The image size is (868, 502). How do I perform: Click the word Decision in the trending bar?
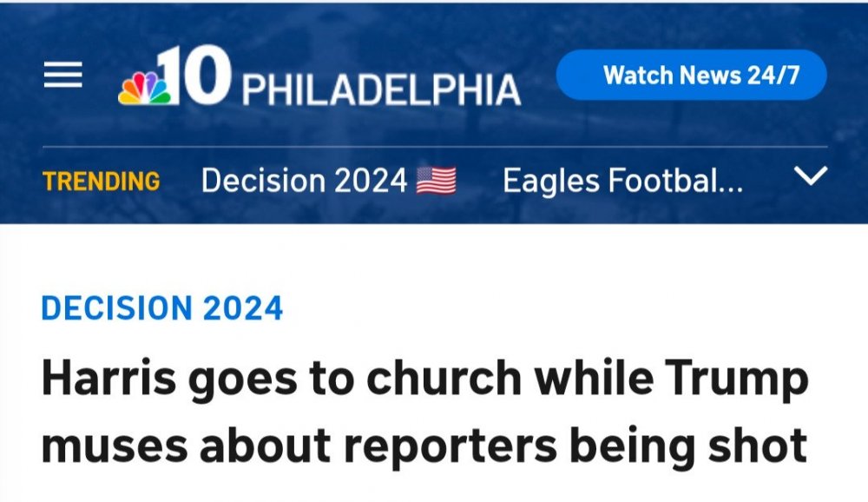[262, 181]
